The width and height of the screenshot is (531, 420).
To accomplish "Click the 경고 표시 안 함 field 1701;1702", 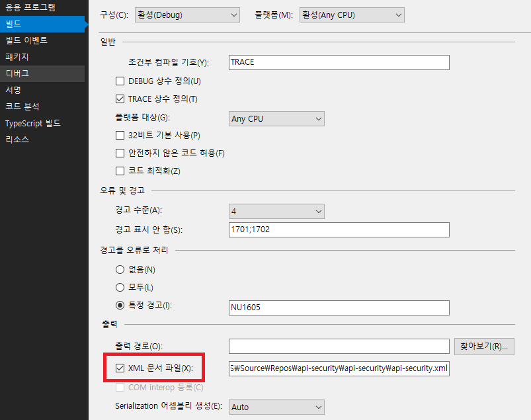I will [339, 230].
